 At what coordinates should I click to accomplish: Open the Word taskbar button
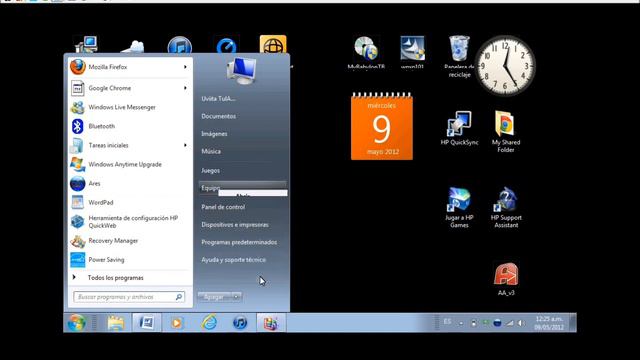[147, 323]
